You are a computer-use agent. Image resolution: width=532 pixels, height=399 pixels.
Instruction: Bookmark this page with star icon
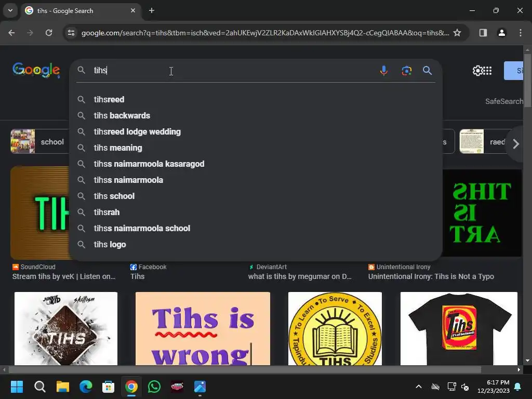(457, 33)
